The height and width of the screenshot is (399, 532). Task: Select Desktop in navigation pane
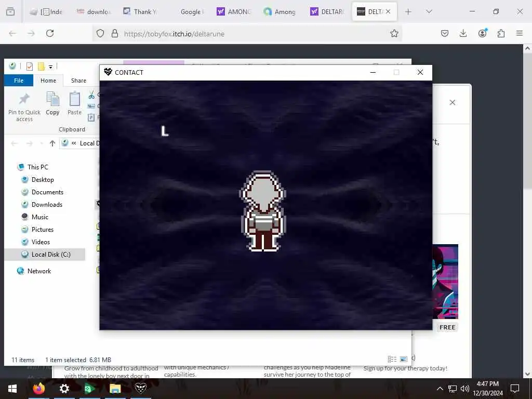43,179
